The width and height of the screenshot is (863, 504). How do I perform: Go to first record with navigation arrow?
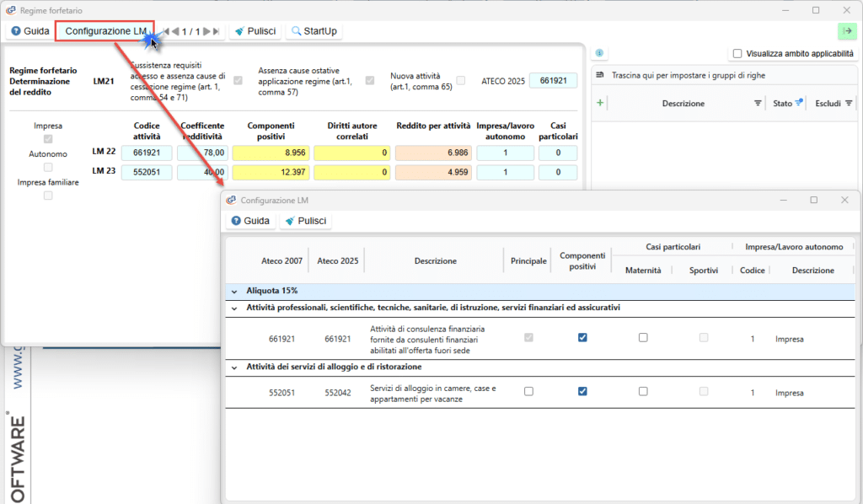166,31
